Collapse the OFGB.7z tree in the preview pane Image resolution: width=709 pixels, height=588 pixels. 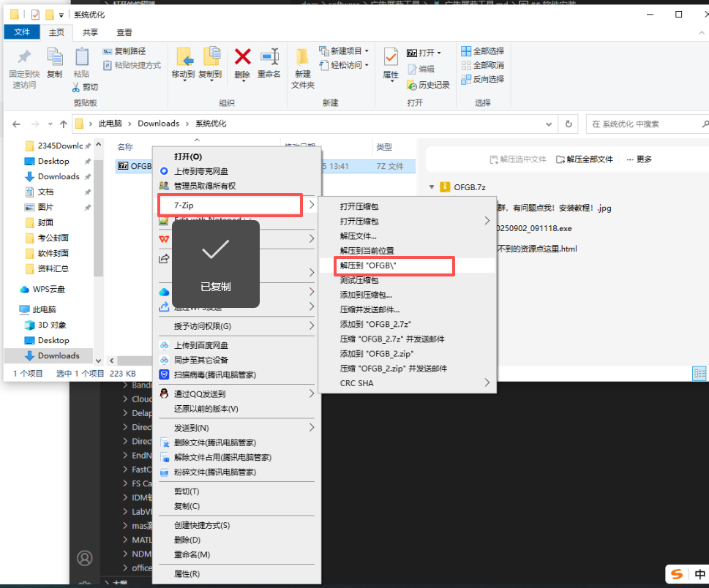432,187
